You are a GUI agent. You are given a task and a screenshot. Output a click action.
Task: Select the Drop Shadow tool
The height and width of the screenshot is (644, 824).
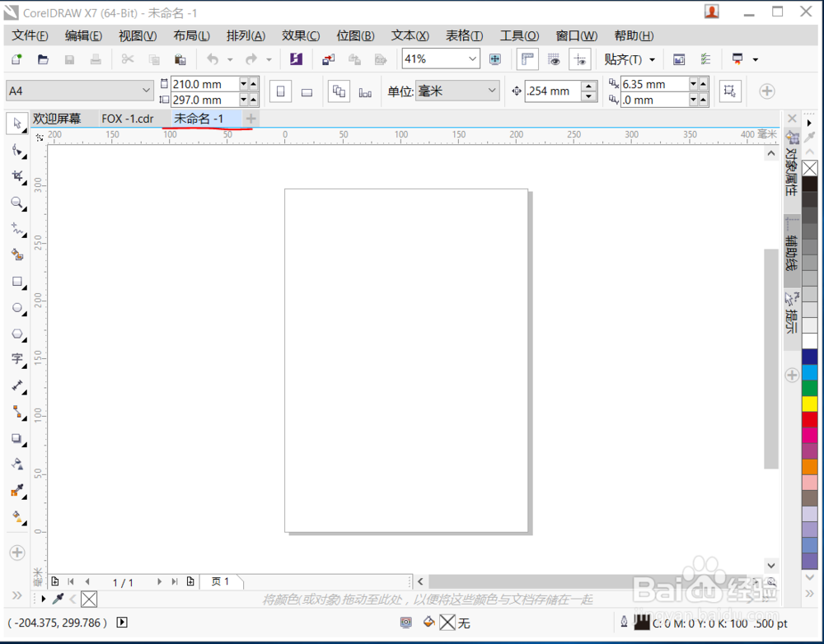17,439
